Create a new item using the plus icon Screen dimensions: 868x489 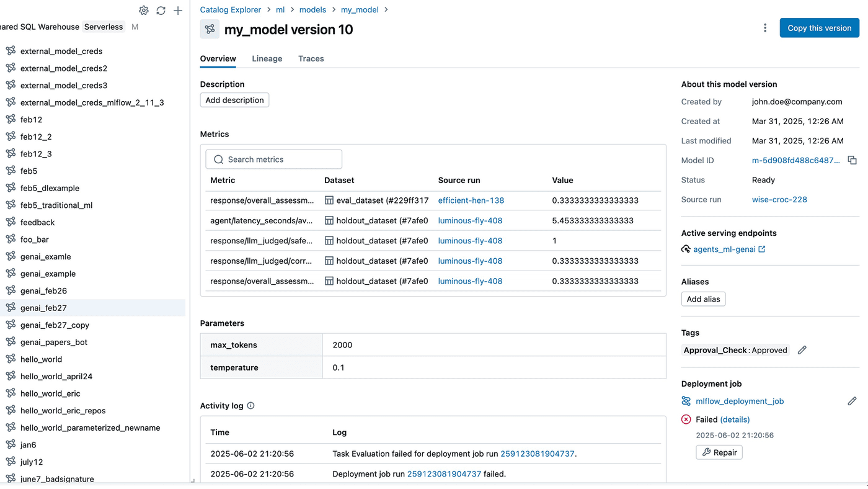(x=178, y=11)
